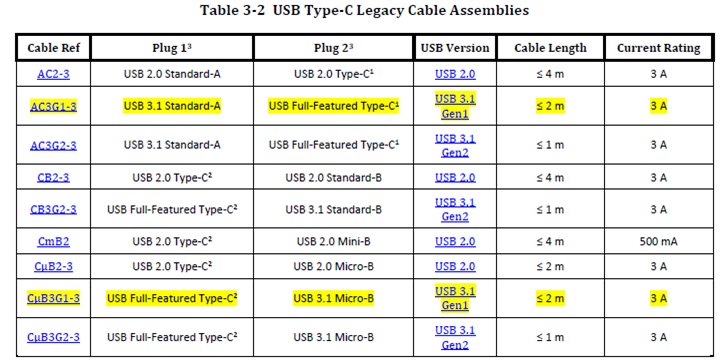Open USB 2.0 link in CB2-3 row
The width and height of the screenshot is (726, 364).
tap(455, 177)
